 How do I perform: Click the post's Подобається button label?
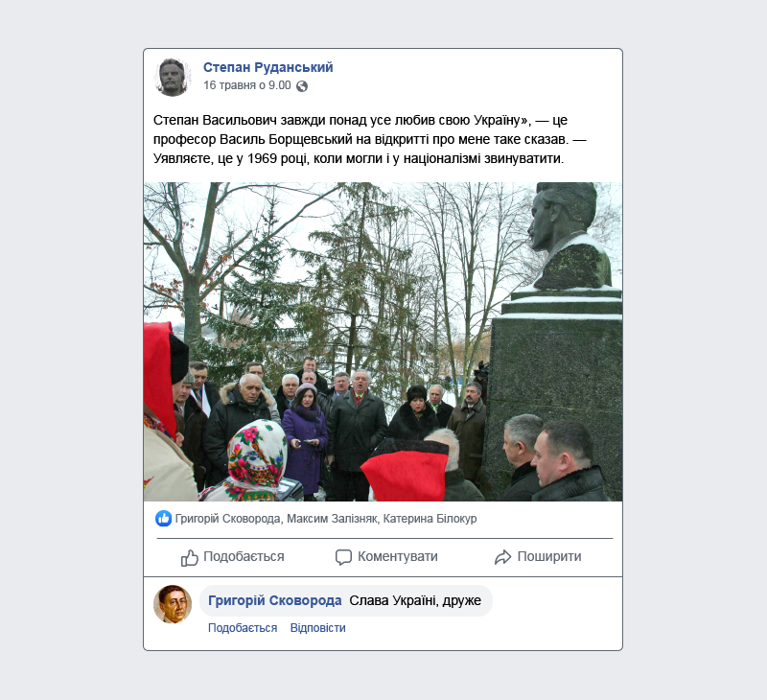(x=244, y=557)
